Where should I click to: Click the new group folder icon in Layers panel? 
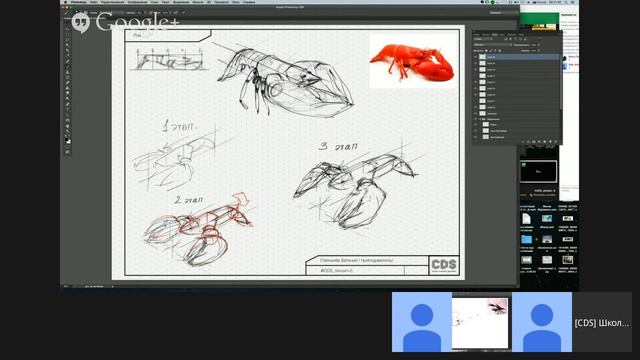coord(544,142)
